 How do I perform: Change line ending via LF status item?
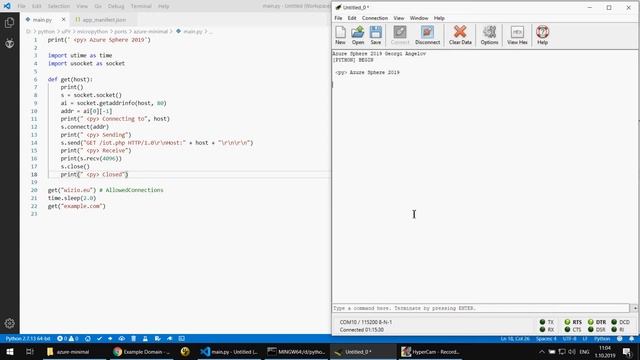tap(584, 339)
